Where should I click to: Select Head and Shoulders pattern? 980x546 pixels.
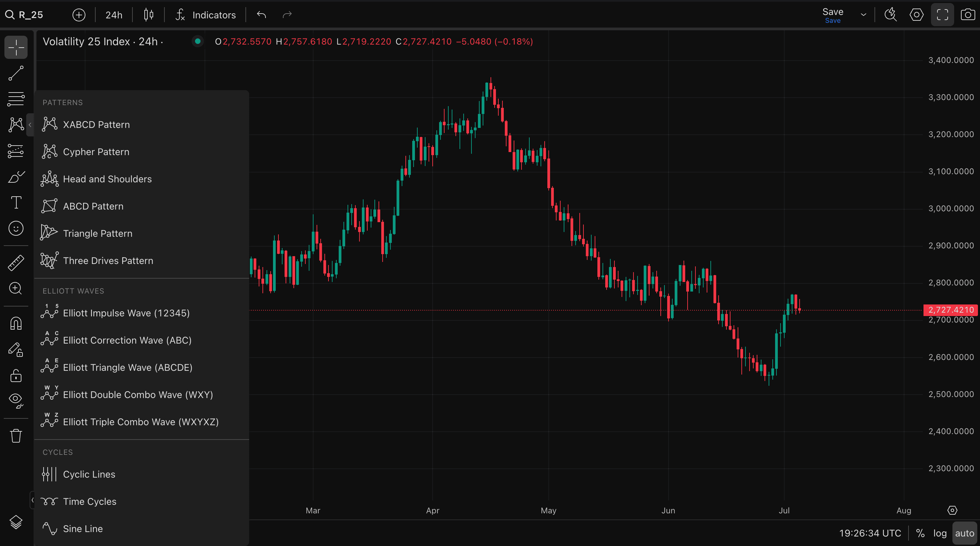tap(142, 179)
